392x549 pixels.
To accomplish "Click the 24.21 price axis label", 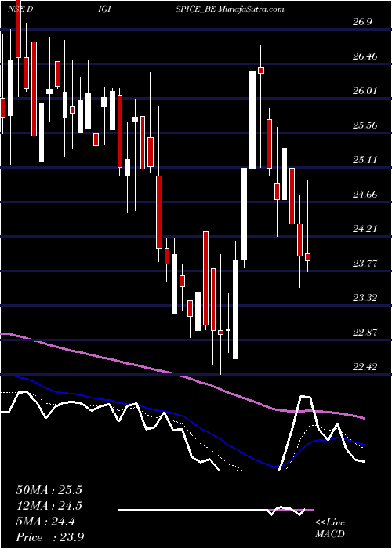I will point(365,229).
